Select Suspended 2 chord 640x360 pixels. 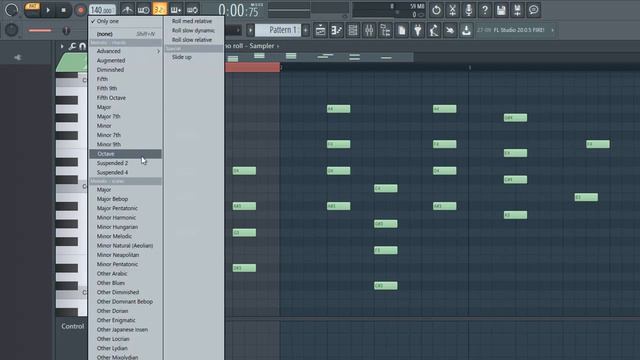coord(125,163)
